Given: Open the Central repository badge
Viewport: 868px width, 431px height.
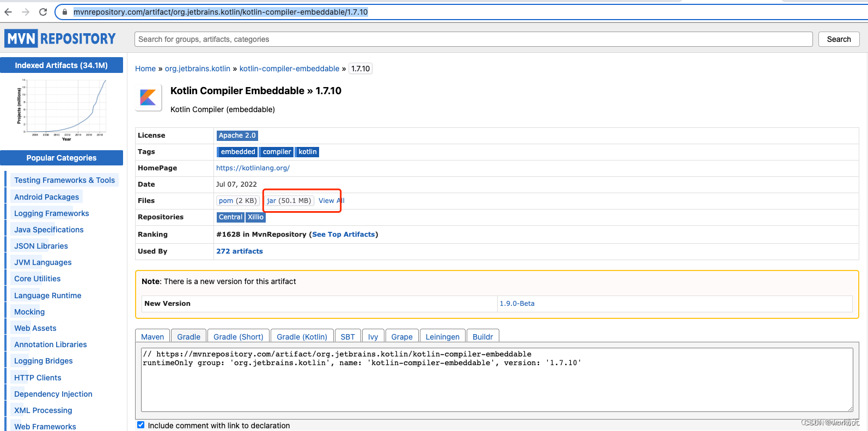Looking at the screenshot, I should [x=230, y=217].
